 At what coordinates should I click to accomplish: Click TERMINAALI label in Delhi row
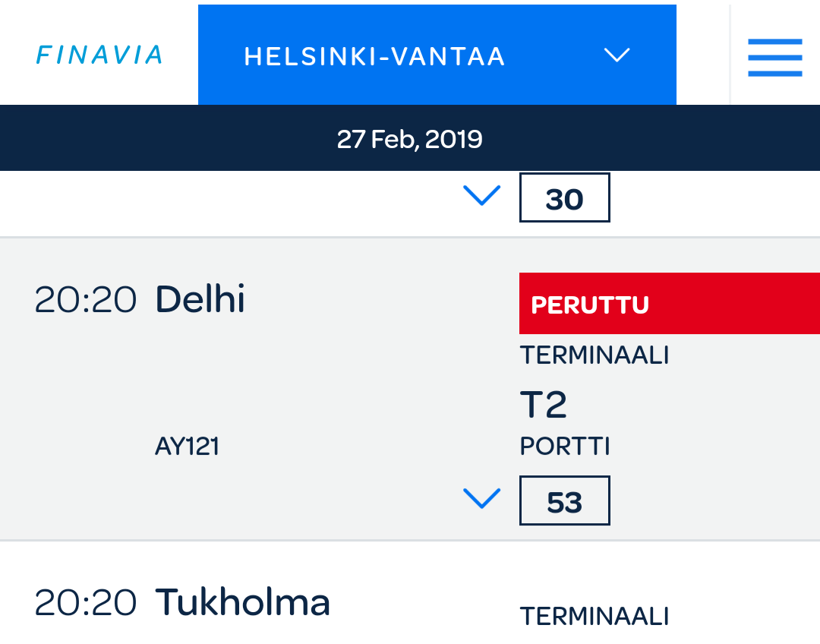pos(594,355)
